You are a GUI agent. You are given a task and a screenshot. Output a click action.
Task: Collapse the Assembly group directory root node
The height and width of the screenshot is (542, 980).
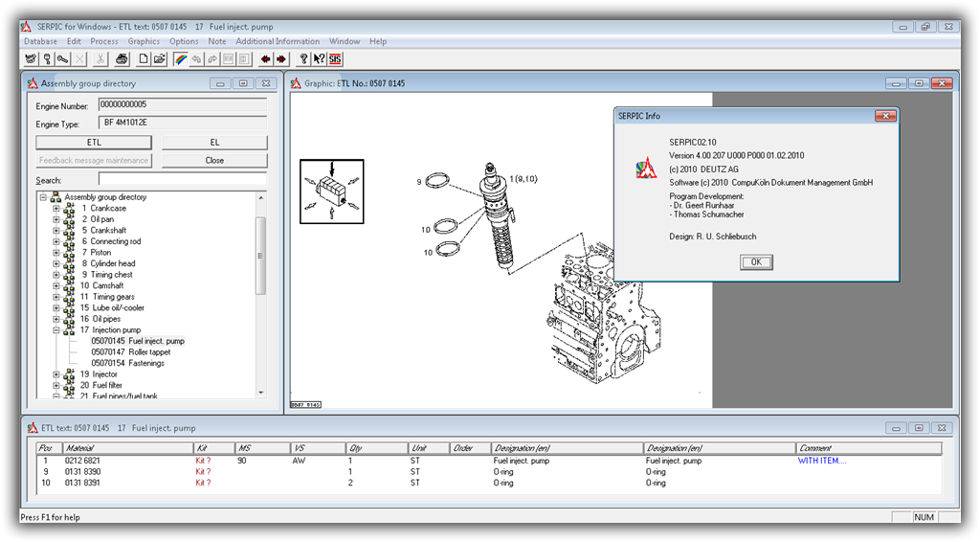coord(43,197)
